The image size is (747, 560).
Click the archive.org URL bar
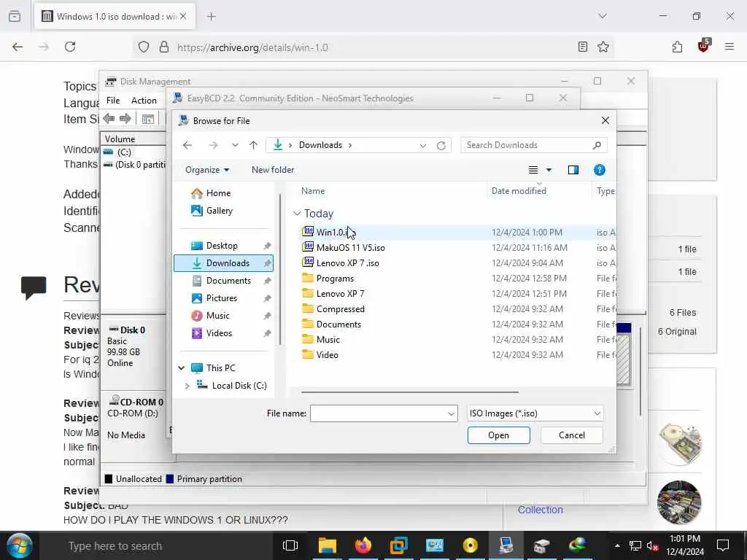pyautogui.click(x=371, y=47)
